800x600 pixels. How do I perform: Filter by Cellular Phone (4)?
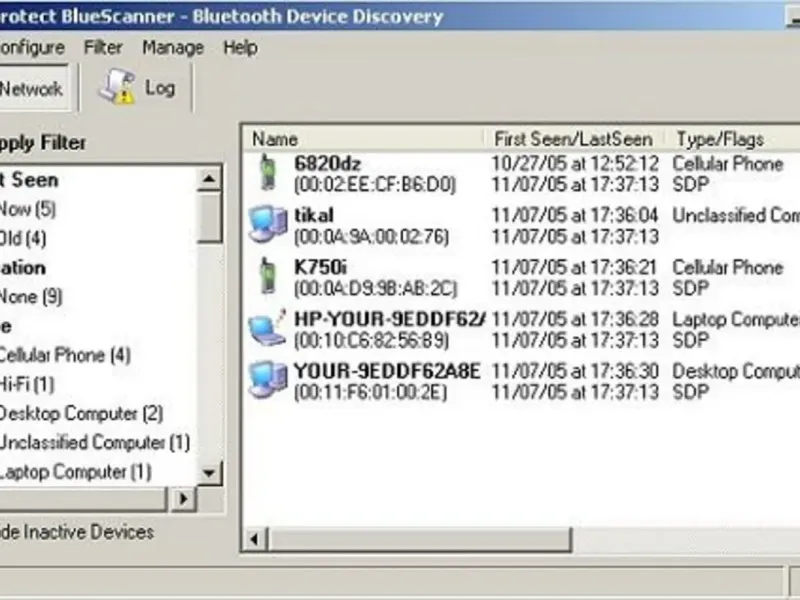pyautogui.click(x=65, y=355)
